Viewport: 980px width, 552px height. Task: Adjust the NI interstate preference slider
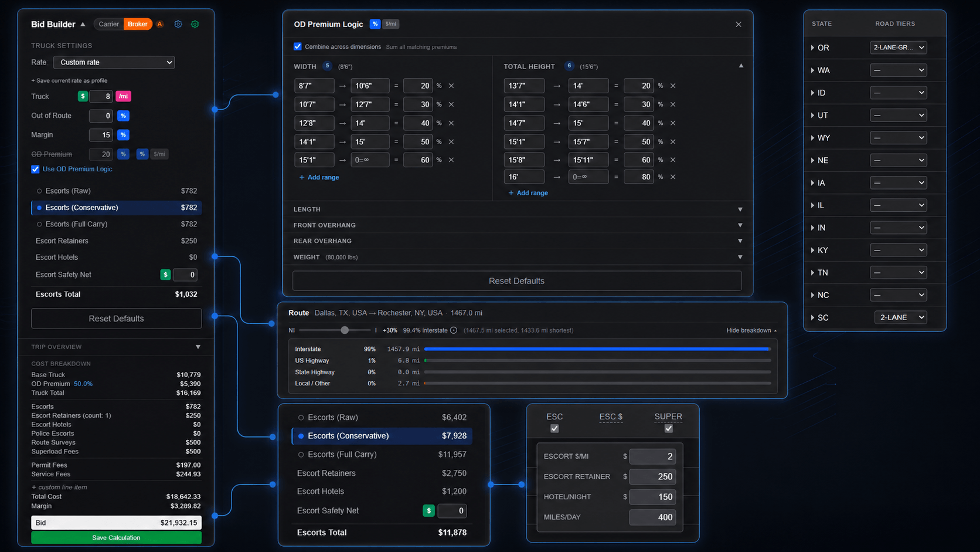345,330
